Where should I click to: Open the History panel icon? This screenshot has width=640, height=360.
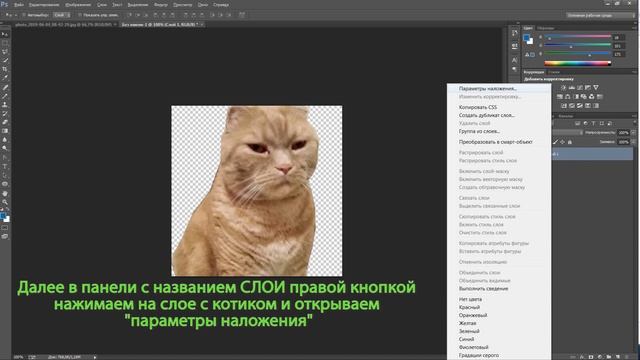515,33
